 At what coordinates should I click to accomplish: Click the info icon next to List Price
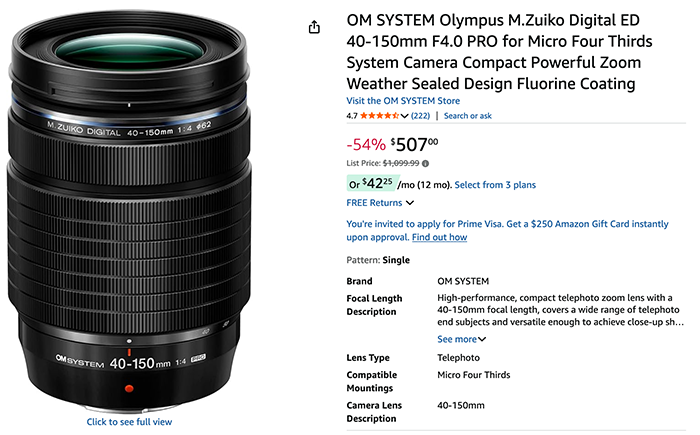[425, 163]
